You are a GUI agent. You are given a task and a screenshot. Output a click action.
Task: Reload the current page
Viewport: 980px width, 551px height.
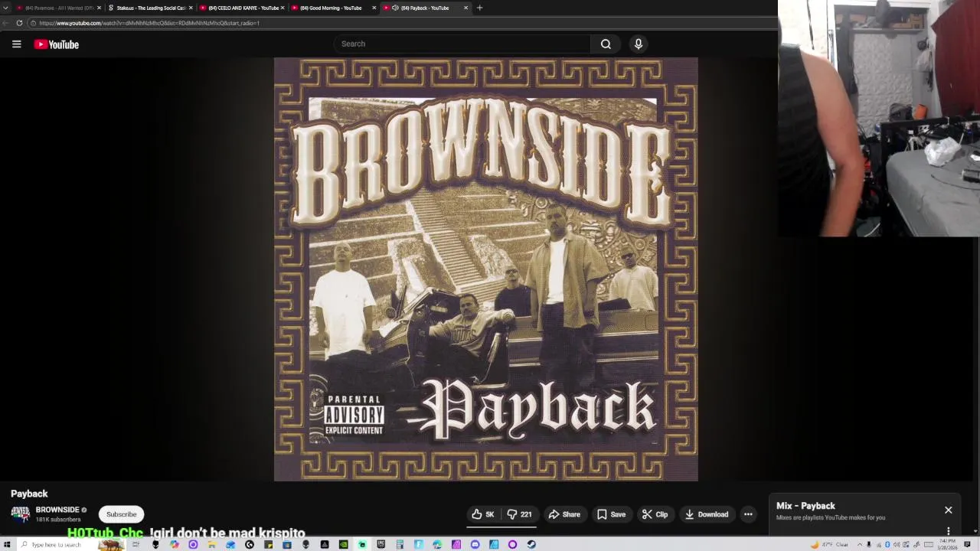click(19, 23)
